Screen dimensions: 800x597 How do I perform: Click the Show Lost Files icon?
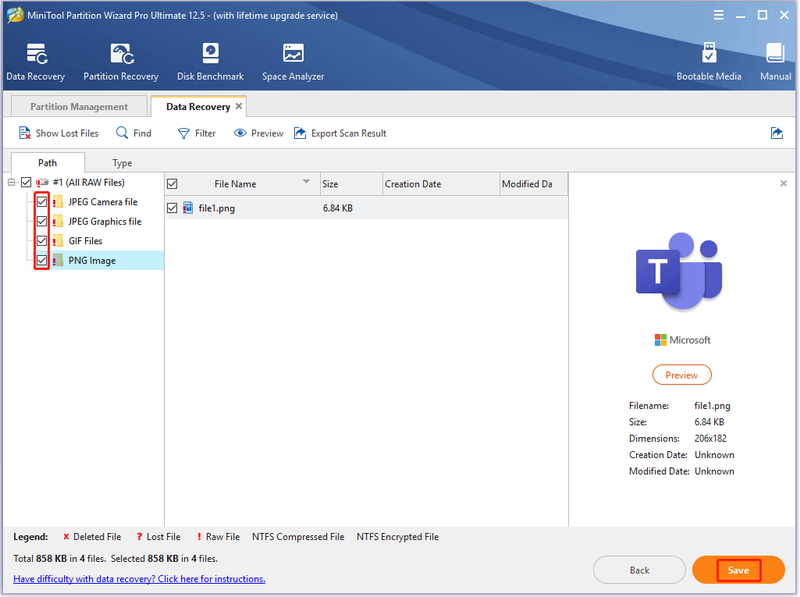pos(24,133)
